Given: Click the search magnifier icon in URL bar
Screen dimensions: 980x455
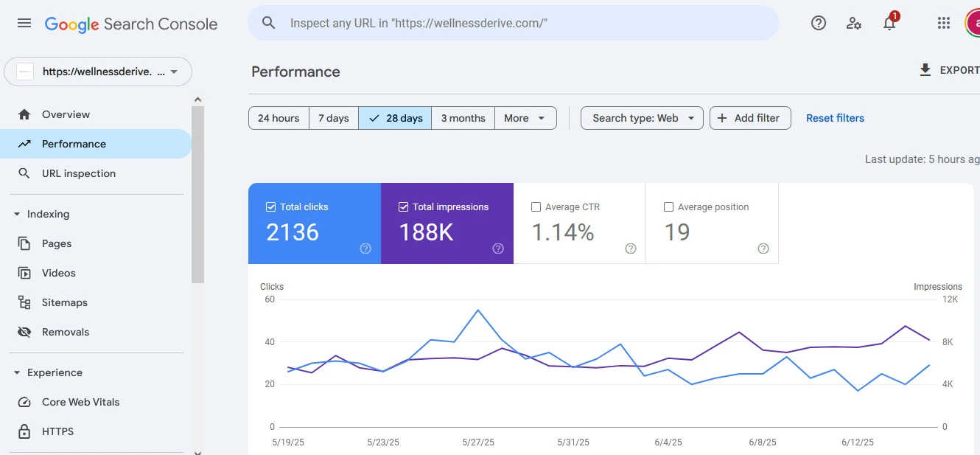Looking at the screenshot, I should pyautogui.click(x=269, y=23).
